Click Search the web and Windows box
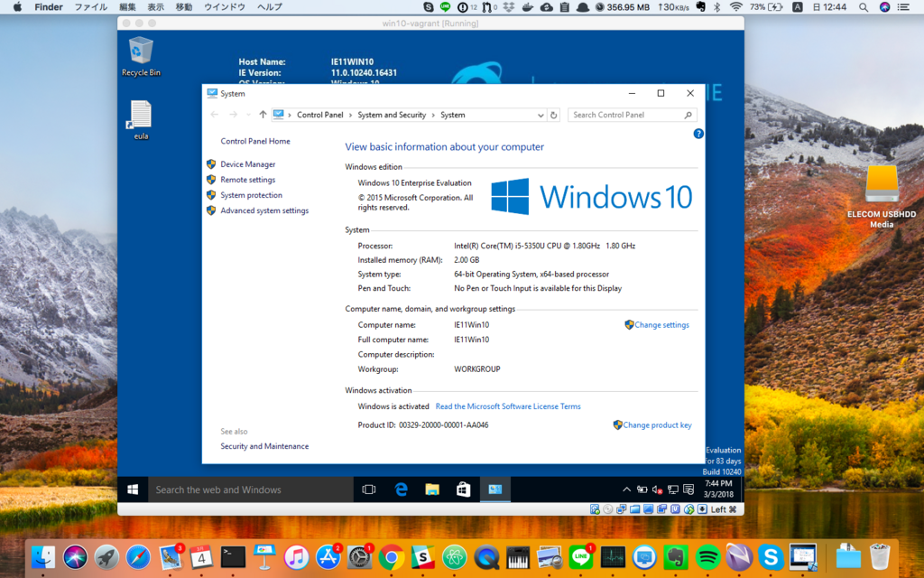The height and width of the screenshot is (578, 924). [x=251, y=489]
